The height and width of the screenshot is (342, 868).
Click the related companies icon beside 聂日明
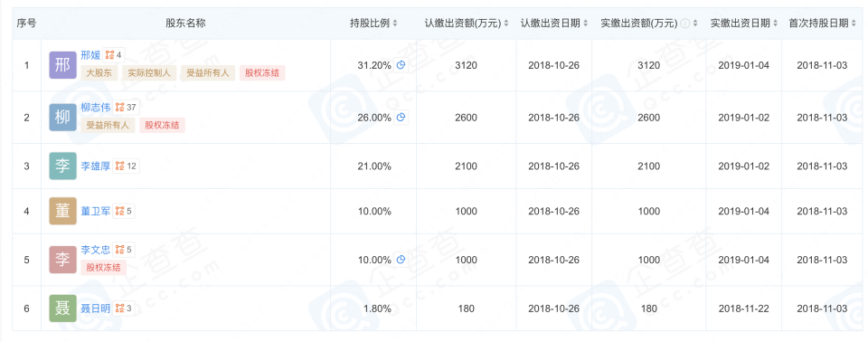point(124,309)
